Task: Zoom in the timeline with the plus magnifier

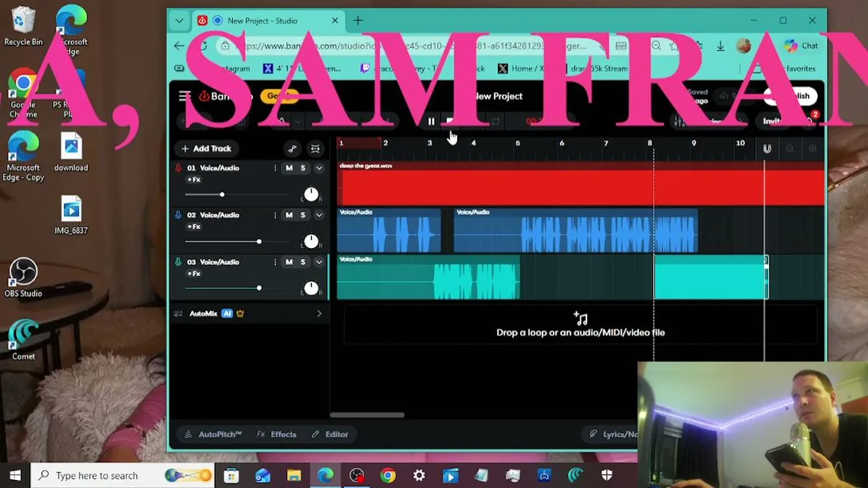Action: point(812,148)
